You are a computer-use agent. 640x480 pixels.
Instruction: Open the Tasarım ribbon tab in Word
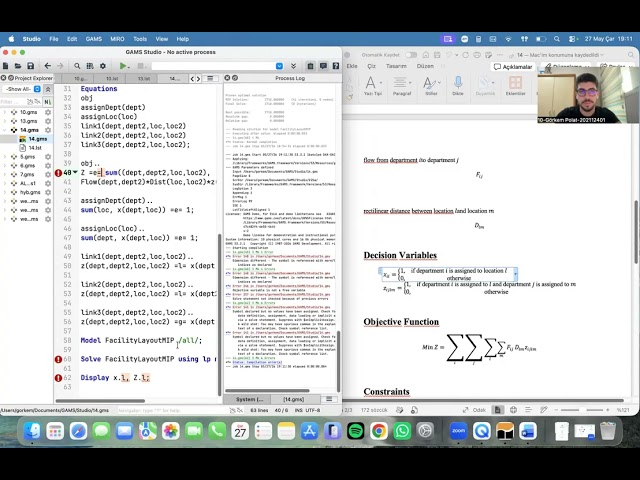(x=396, y=66)
